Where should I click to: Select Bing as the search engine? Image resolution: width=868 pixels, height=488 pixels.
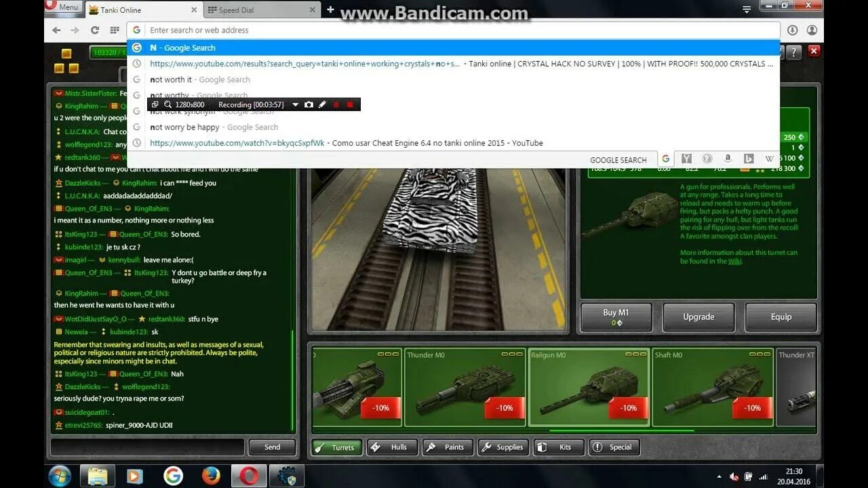pyautogui.click(x=749, y=159)
